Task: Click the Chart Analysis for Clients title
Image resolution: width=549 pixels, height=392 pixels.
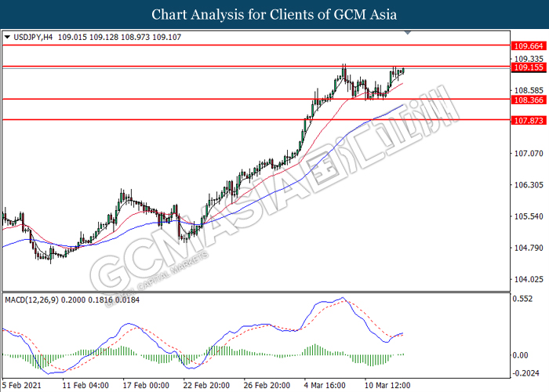Action: tap(274, 14)
